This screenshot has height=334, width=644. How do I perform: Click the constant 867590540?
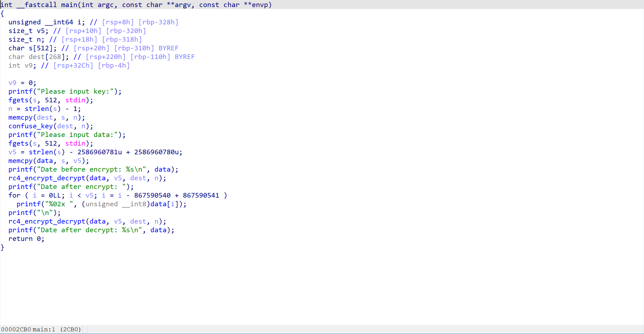tap(152, 195)
